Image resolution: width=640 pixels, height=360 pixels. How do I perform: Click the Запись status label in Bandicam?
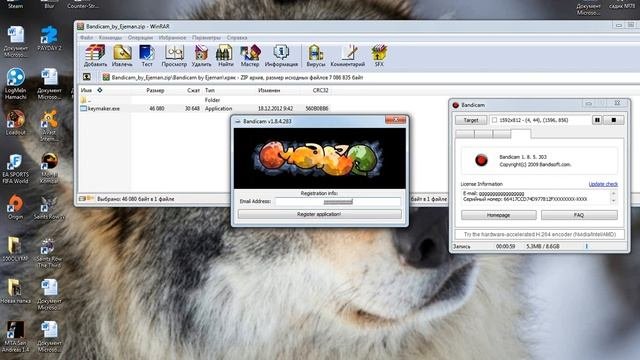(x=461, y=247)
